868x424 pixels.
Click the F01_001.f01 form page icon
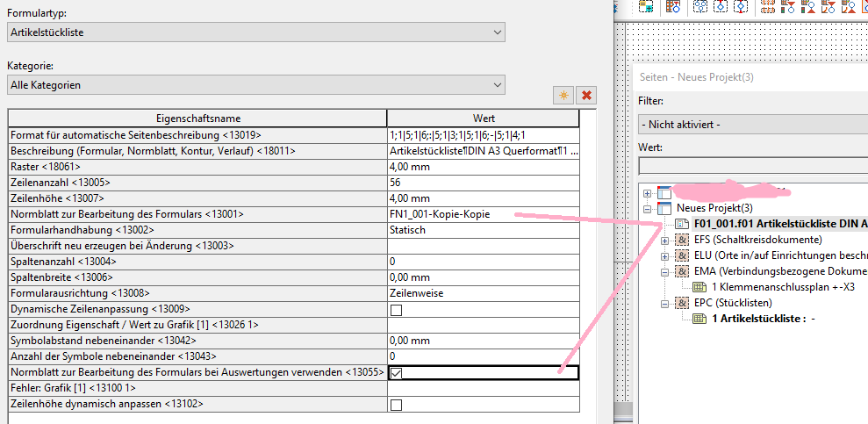(x=681, y=224)
